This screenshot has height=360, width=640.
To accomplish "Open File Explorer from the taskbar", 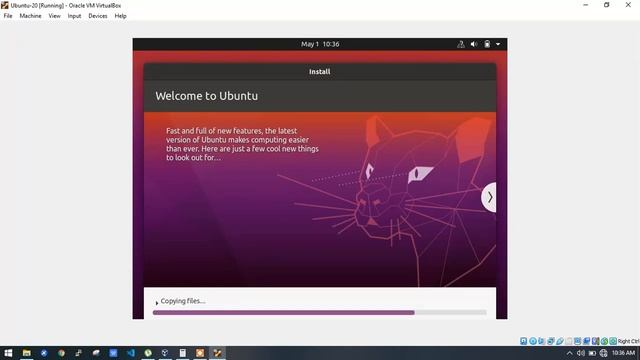I will (27, 353).
